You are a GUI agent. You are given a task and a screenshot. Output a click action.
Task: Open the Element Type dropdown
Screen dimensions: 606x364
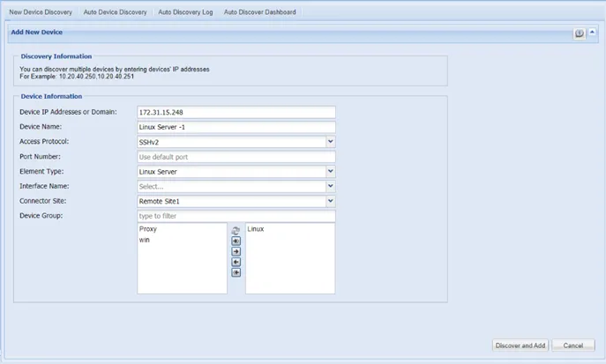pos(331,171)
